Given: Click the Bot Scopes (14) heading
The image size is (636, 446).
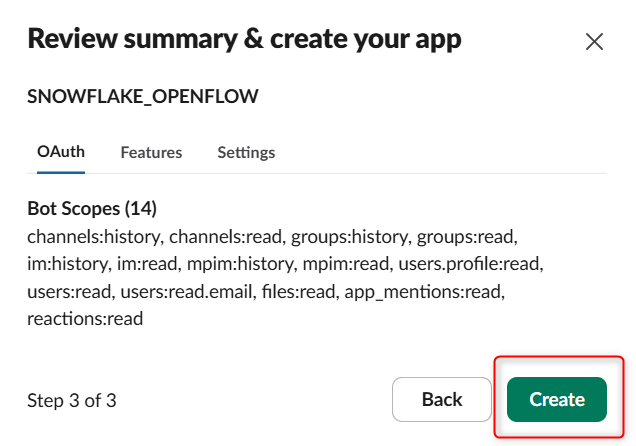Looking at the screenshot, I should coord(92,209).
